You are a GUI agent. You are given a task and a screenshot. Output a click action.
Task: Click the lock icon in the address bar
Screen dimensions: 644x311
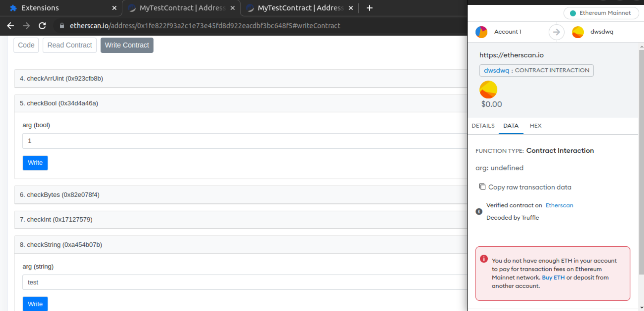[x=61, y=25]
